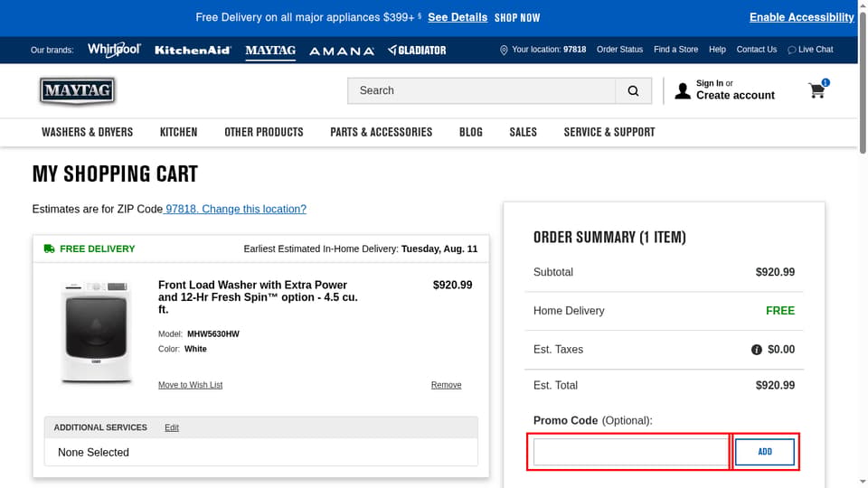The image size is (868, 488).
Task: Open Washers & Dryers menu
Action: [x=88, y=132]
